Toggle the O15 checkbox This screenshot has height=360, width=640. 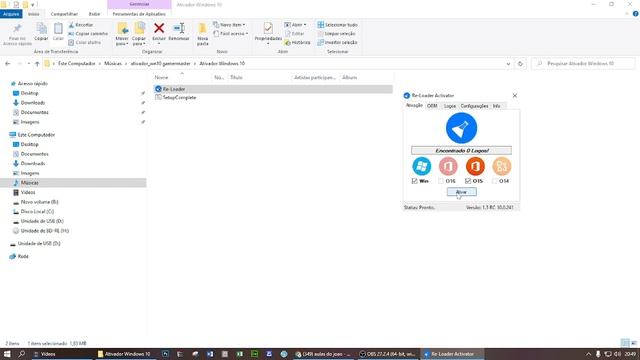pos(468,181)
